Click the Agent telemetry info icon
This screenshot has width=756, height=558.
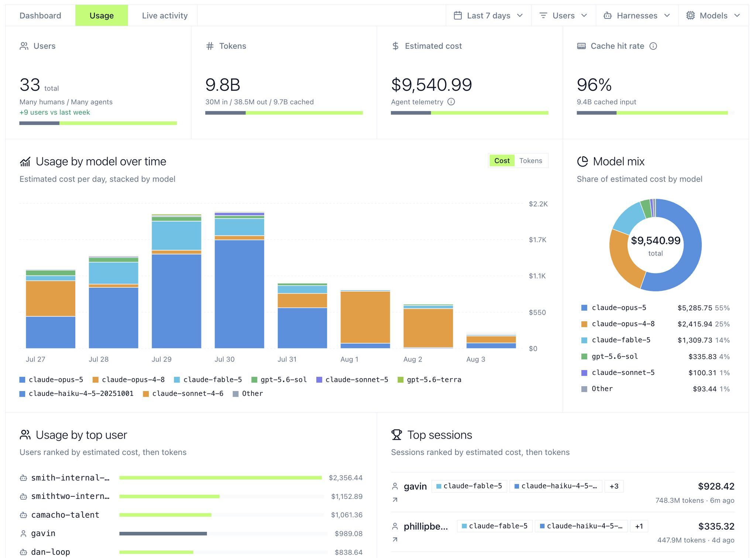coord(451,102)
